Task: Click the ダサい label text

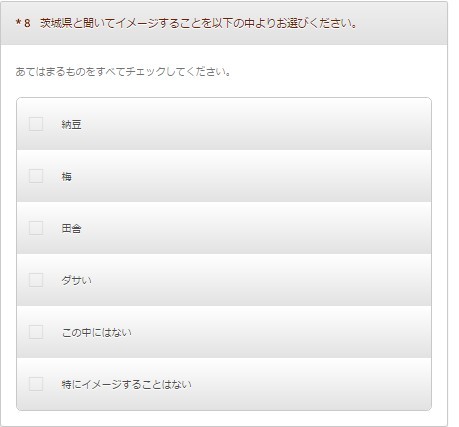Action: tap(76, 281)
